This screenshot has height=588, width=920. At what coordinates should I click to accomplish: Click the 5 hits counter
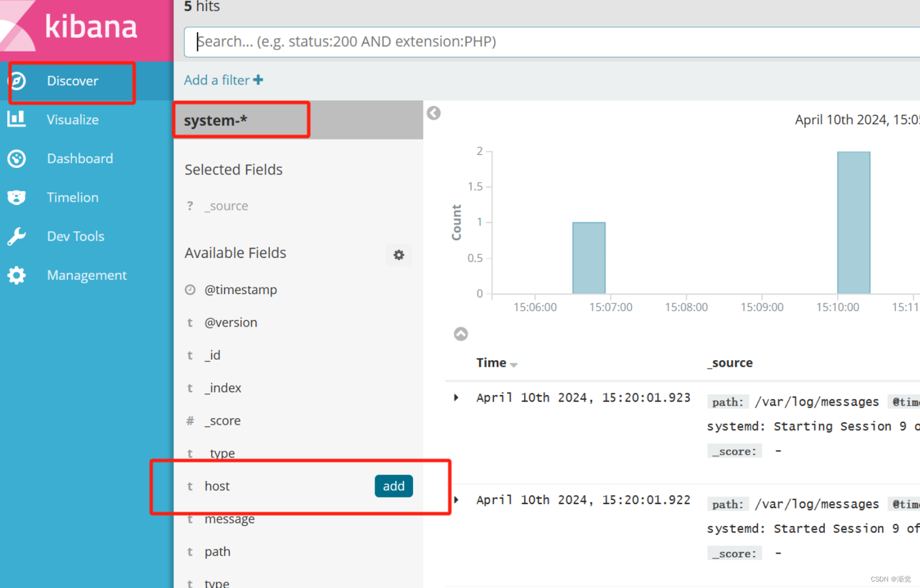point(202,7)
